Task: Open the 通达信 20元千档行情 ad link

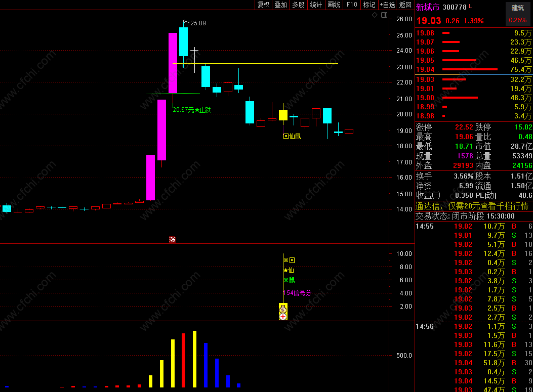Action: [x=472, y=206]
